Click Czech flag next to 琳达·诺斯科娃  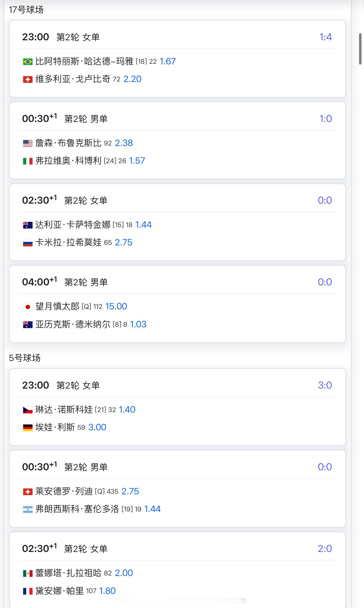(28, 410)
